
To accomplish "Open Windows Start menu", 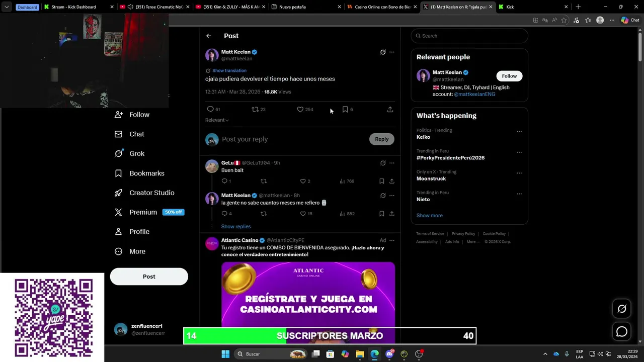I will 225,354.
